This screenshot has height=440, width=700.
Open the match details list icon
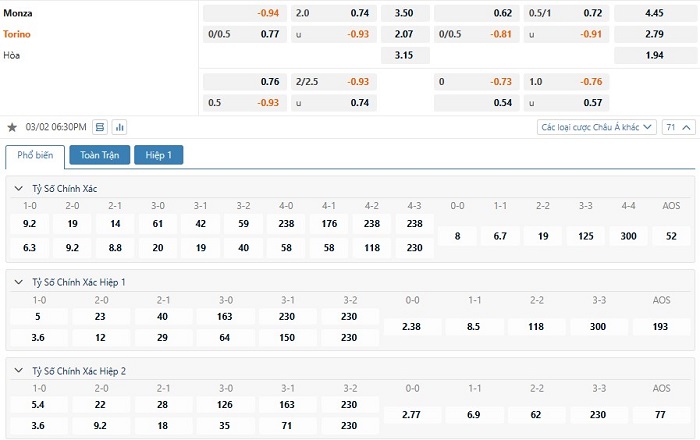(x=99, y=127)
